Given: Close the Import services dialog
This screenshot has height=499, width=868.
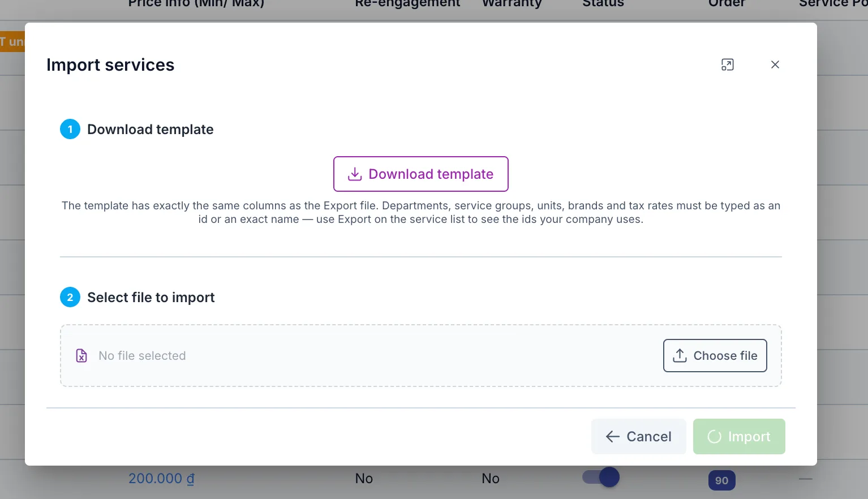Looking at the screenshot, I should click(x=775, y=64).
